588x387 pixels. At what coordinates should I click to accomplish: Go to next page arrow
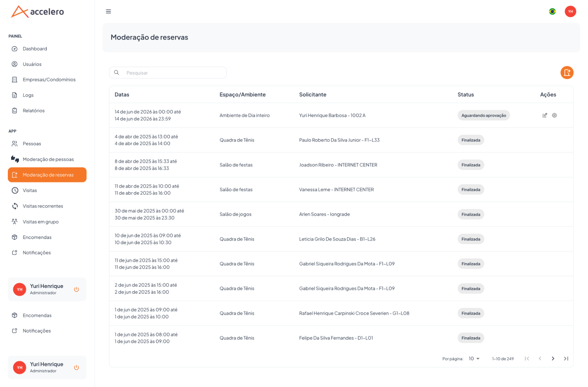point(553,358)
